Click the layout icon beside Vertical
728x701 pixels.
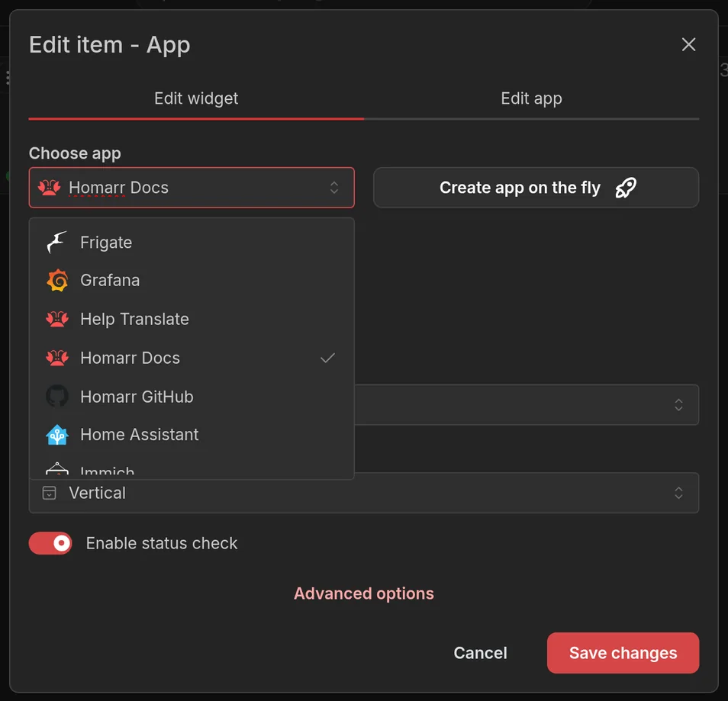tap(49, 493)
